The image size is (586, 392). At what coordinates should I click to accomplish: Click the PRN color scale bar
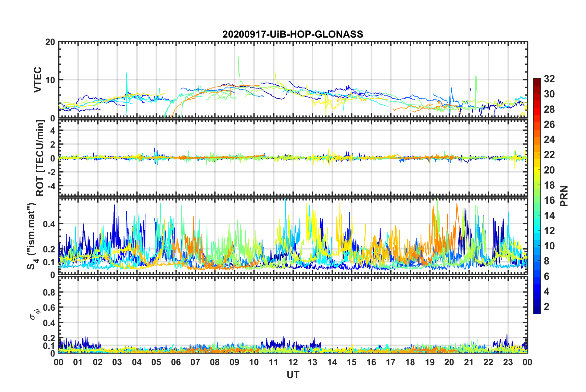(x=537, y=196)
